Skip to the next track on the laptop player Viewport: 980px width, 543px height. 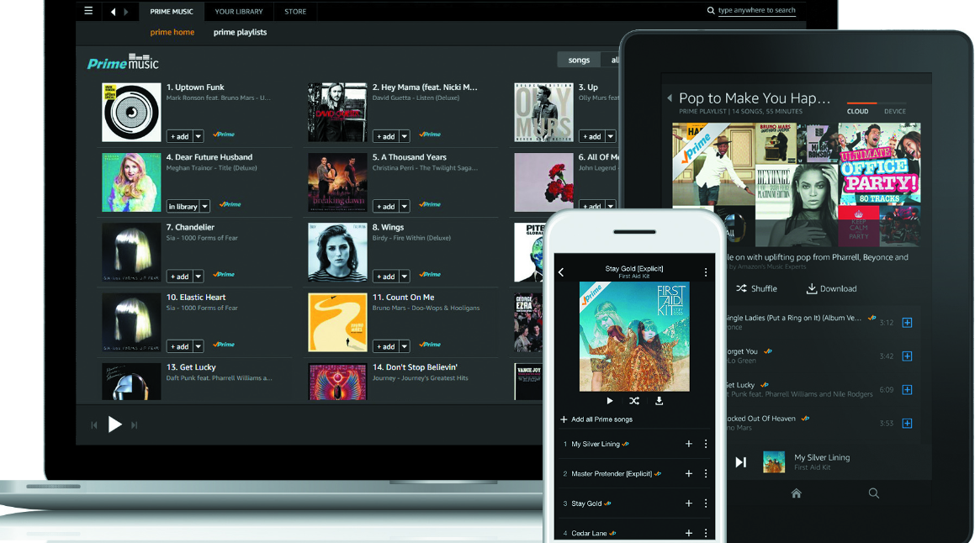point(135,425)
